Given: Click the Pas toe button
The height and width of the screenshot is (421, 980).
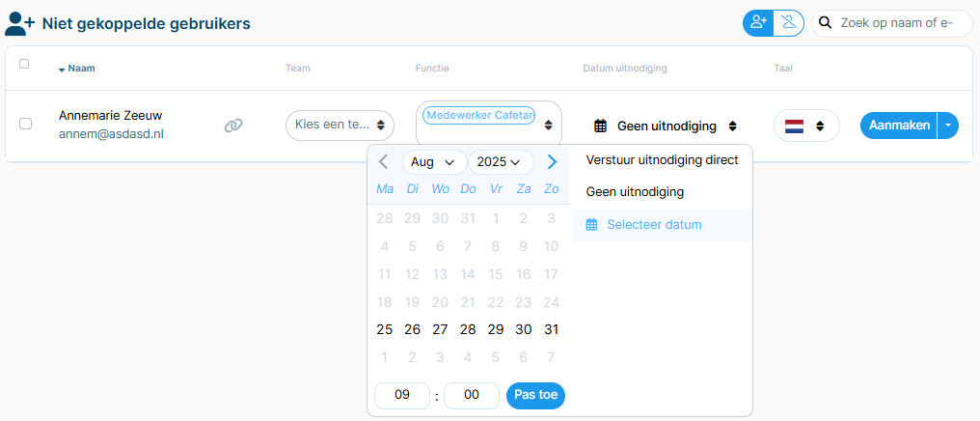Looking at the screenshot, I should tap(535, 395).
